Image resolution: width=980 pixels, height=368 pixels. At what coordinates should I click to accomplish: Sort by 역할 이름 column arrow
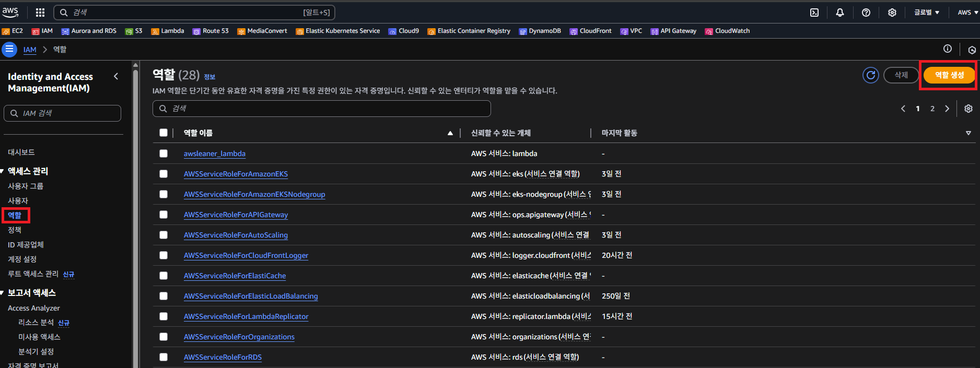click(x=450, y=133)
